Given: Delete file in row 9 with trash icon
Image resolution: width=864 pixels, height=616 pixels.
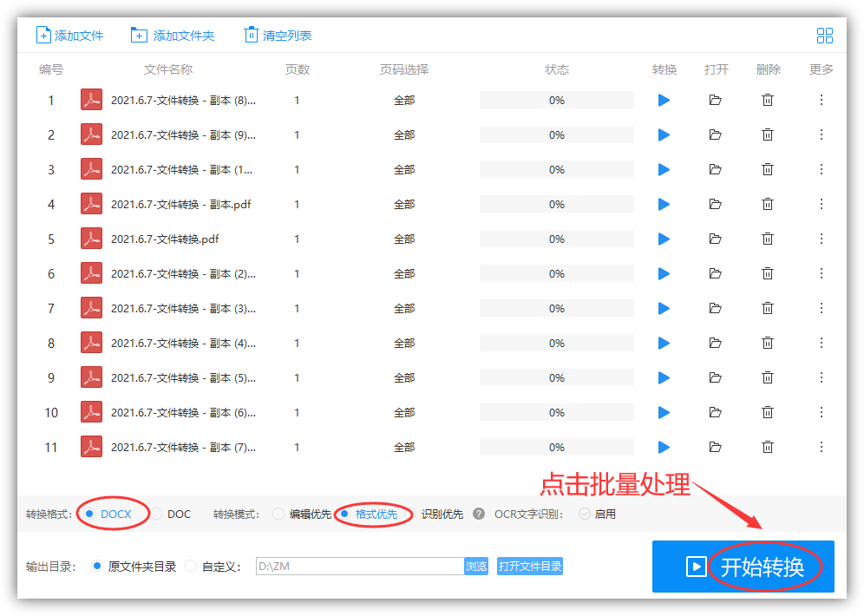Looking at the screenshot, I should [768, 378].
